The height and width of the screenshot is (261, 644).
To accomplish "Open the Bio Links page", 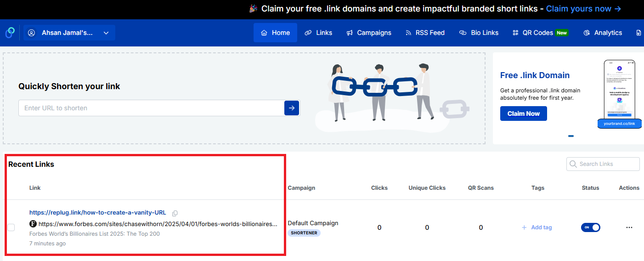I will 479,33.
